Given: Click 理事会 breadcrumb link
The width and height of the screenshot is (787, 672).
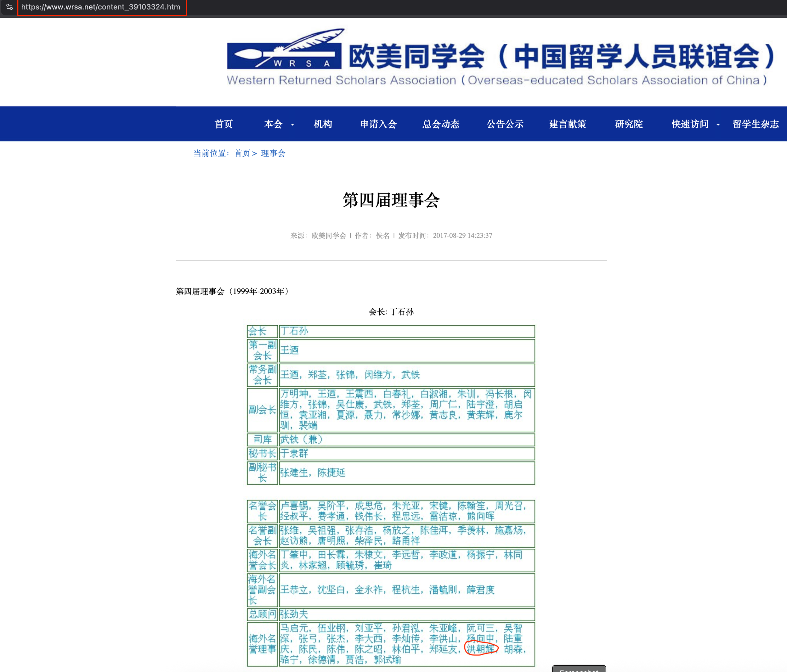Looking at the screenshot, I should coord(273,153).
